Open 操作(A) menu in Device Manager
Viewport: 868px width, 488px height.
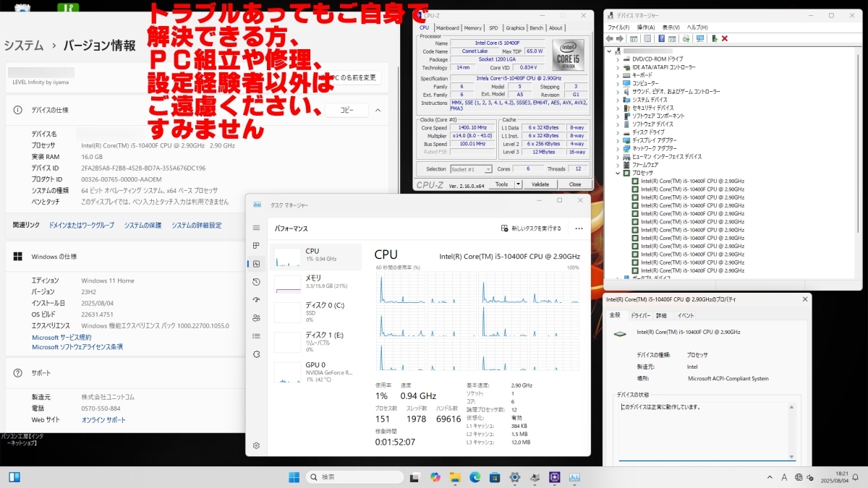[x=645, y=27]
